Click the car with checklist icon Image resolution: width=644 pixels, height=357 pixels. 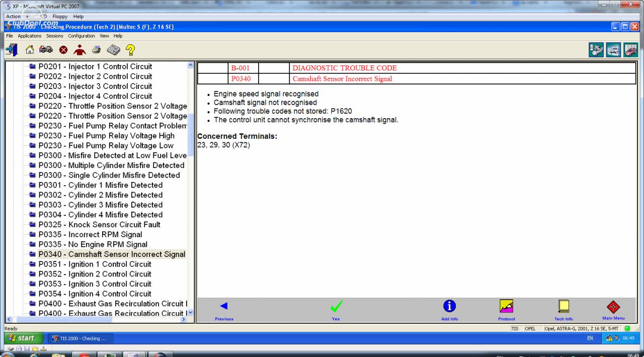click(x=596, y=50)
